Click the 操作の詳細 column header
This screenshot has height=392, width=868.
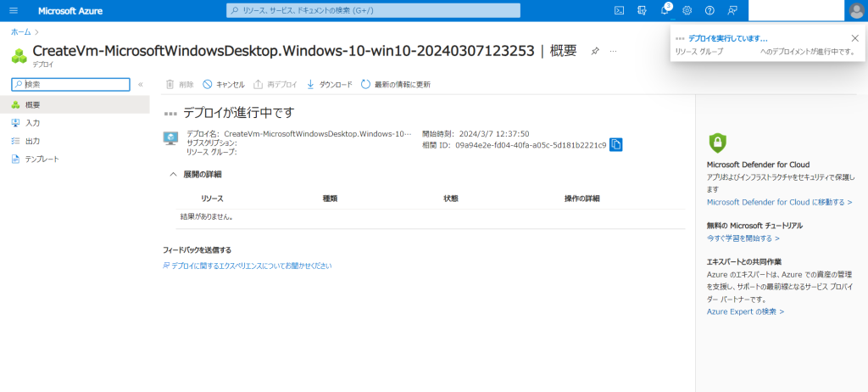click(581, 198)
